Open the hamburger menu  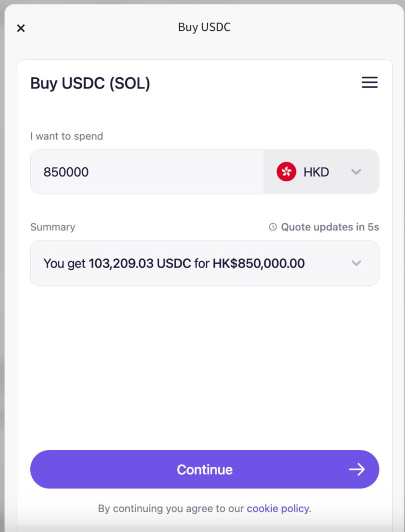[369, 83]
